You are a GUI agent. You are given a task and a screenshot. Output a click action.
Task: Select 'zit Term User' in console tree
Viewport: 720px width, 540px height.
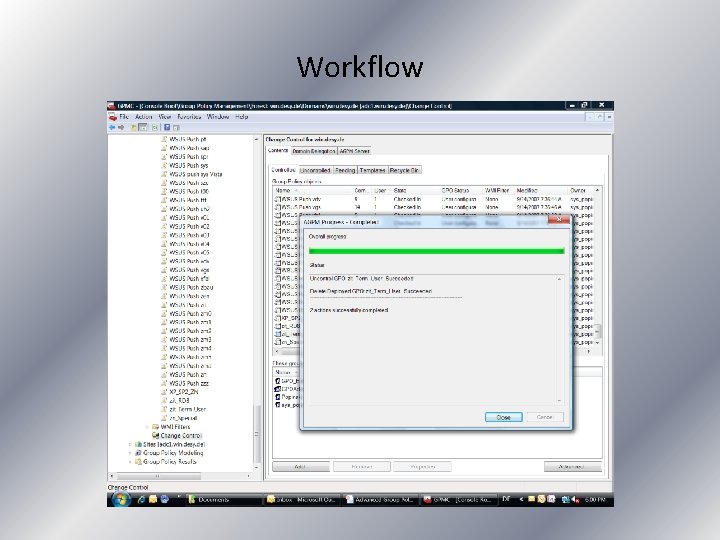tap(187, 409)
